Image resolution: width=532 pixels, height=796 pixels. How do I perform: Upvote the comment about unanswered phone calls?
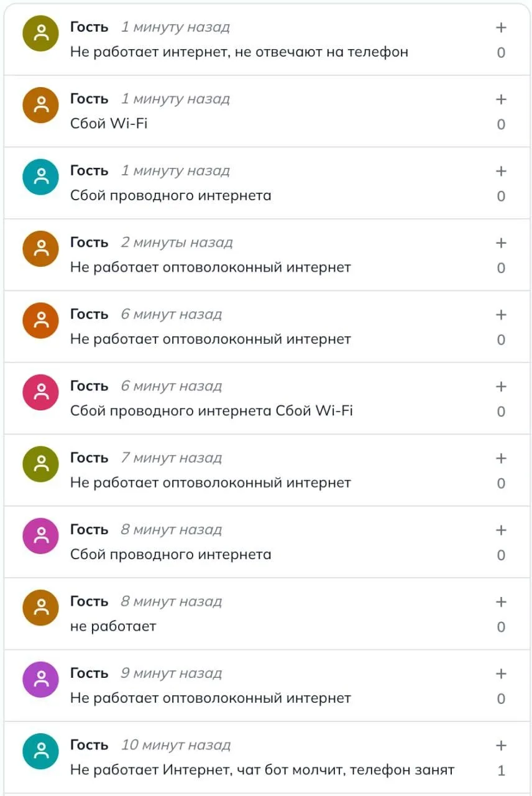click(501, 27)
